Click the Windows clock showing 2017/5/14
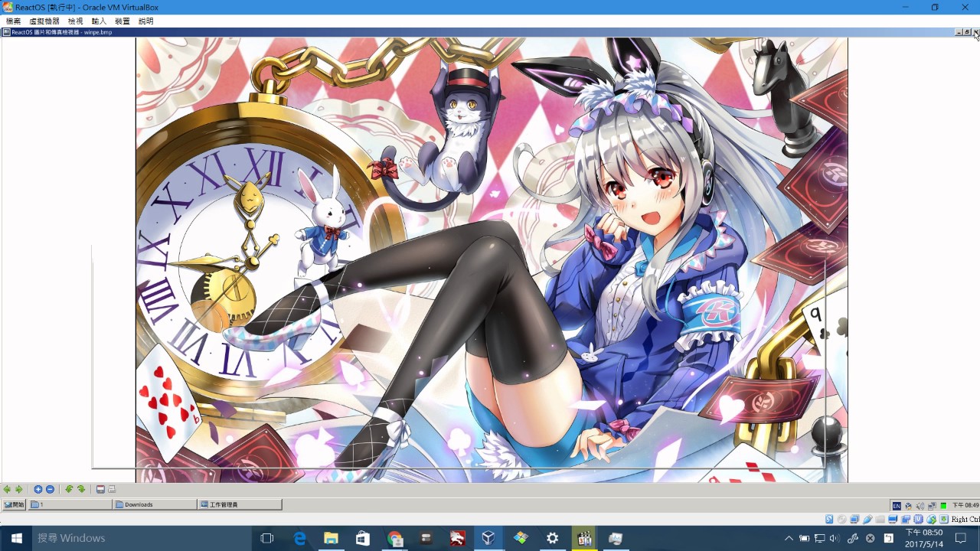 coord(923,538)
